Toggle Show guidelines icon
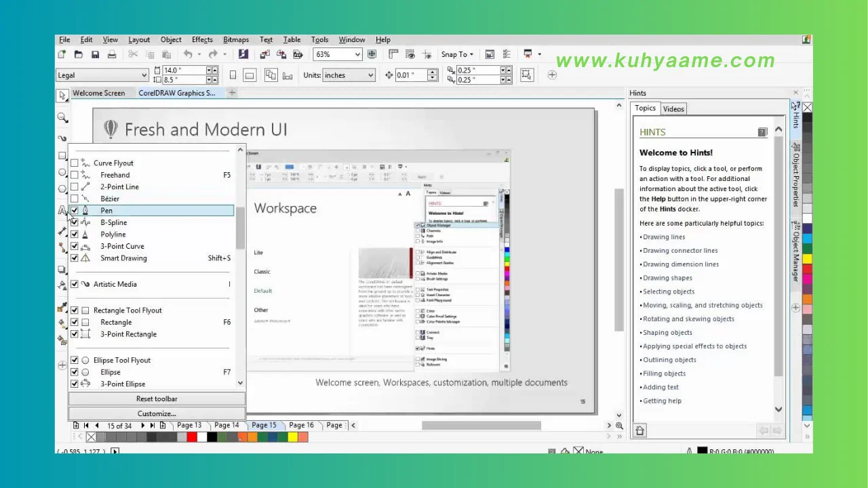 click(426, 54)
